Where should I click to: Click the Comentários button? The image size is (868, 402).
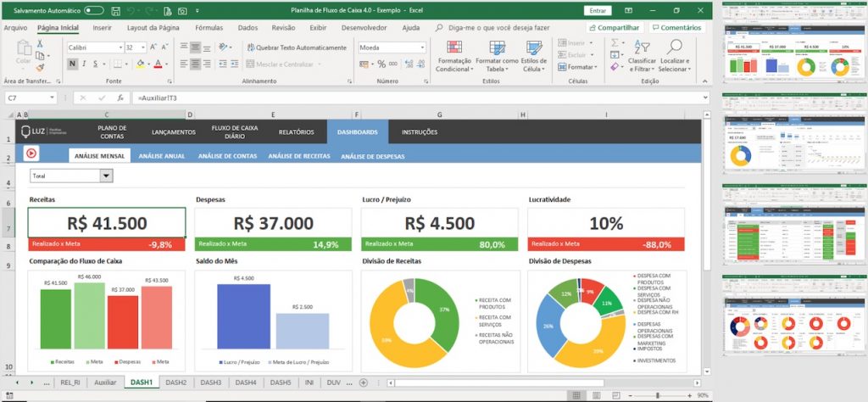[x=676, y=28]
